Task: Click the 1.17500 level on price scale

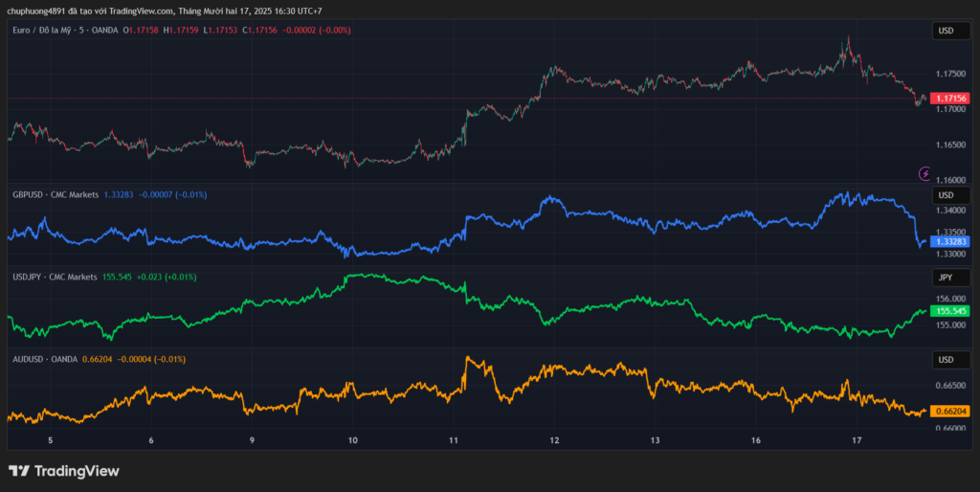Action: (x=950, y=74)
